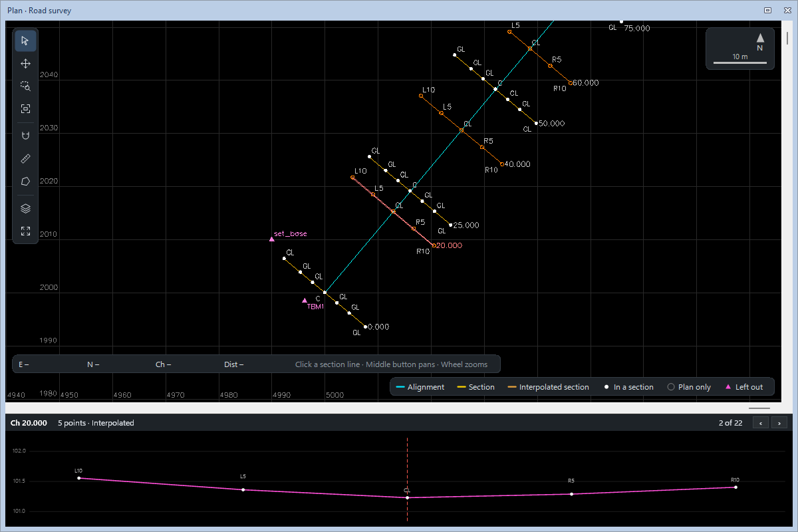Activate the pan tool
The image size is (798, 532).
(26, 64)
